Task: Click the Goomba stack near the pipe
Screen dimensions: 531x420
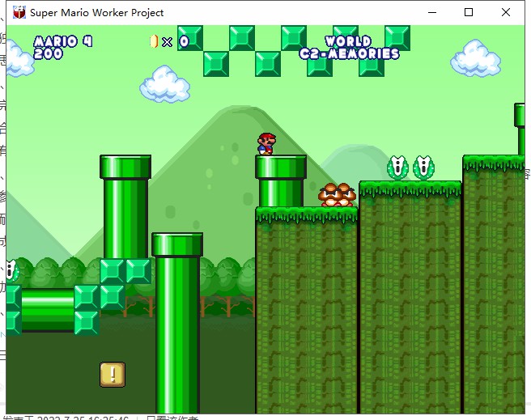Action: tap(337, 195)
